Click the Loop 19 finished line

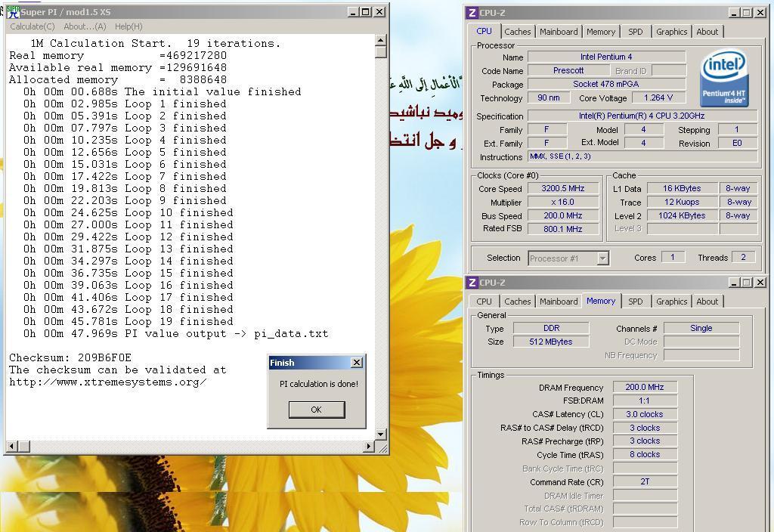(128, 321)
